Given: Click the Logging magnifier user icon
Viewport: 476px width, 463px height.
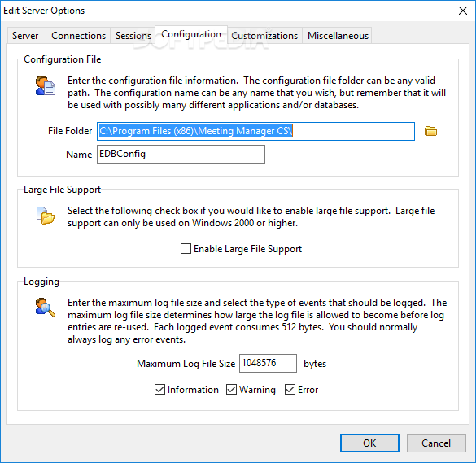Looking at the screenshot, I should [46, 308].
